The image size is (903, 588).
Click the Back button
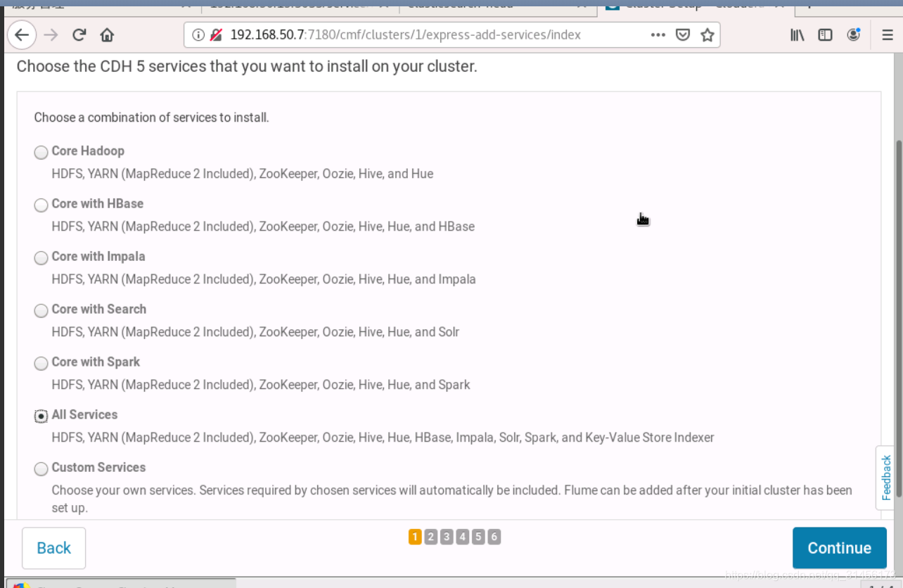pos(53,548)
